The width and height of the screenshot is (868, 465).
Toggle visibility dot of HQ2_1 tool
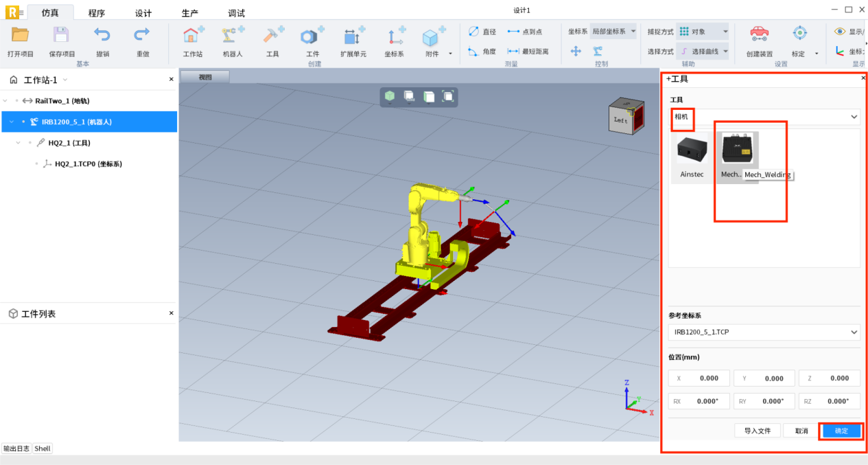click(31, 143)
